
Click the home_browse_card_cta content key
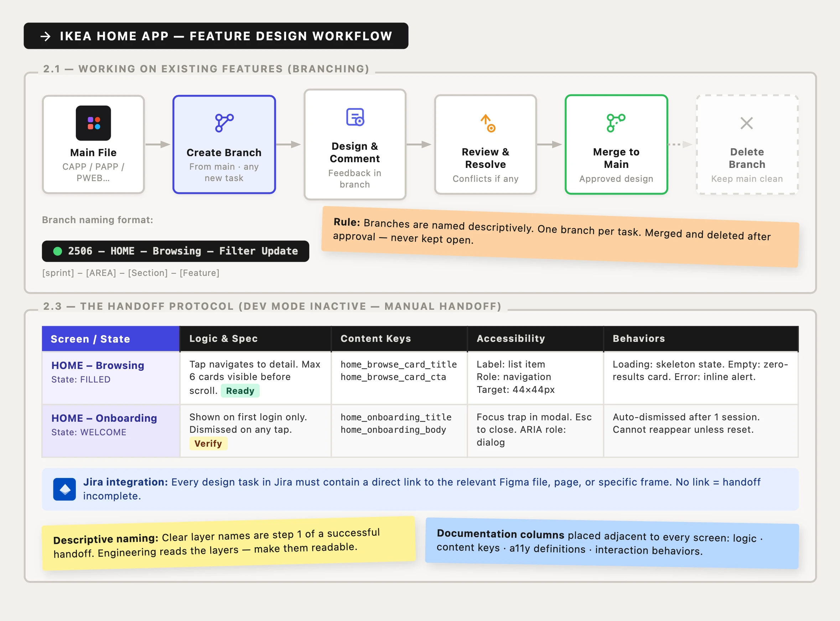click(393, 377)
